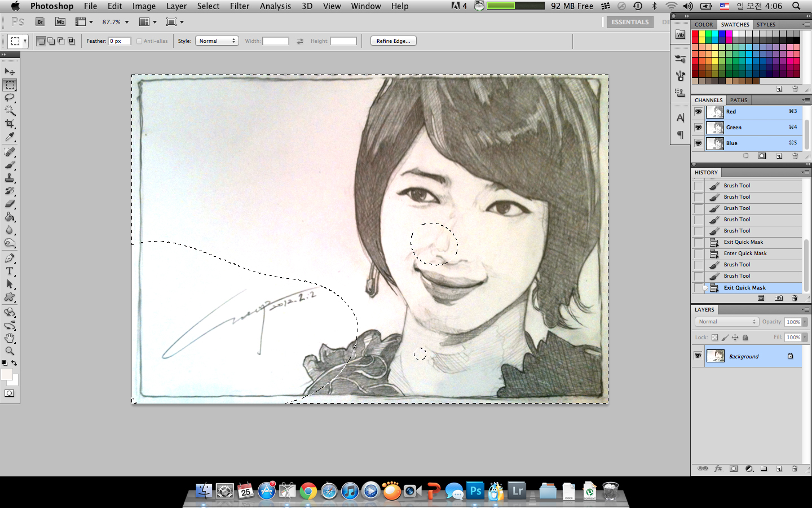Switch to the Paths tab

click(x=739, y=100)
